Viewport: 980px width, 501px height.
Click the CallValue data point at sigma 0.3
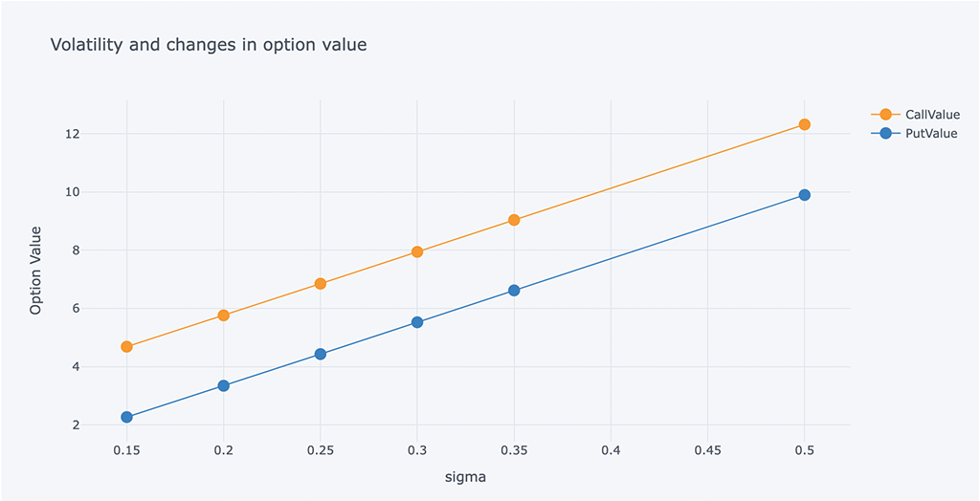[417, 252]
